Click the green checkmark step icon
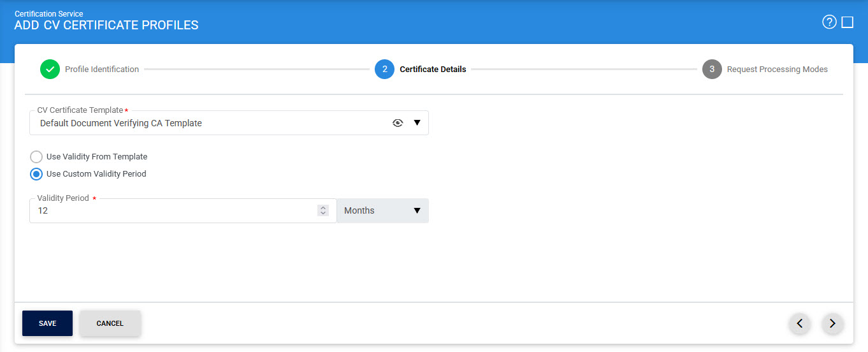The height and width of the screenshot is (352, 868). point(50,70)
